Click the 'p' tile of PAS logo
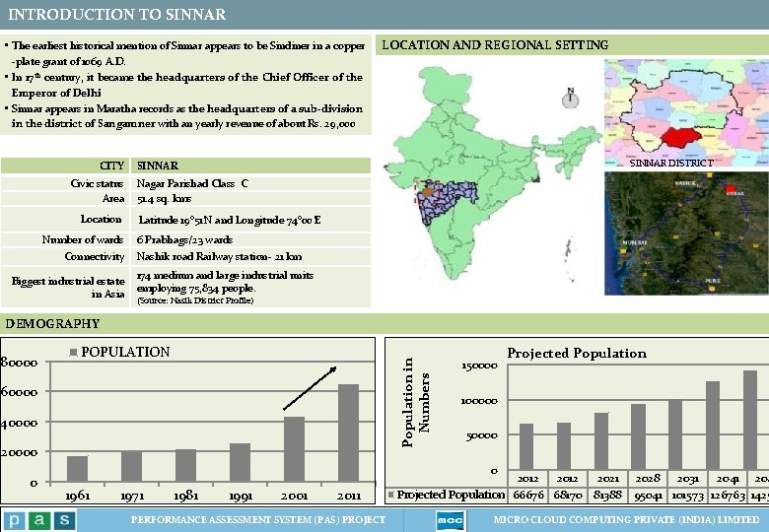 coord(14,520)
